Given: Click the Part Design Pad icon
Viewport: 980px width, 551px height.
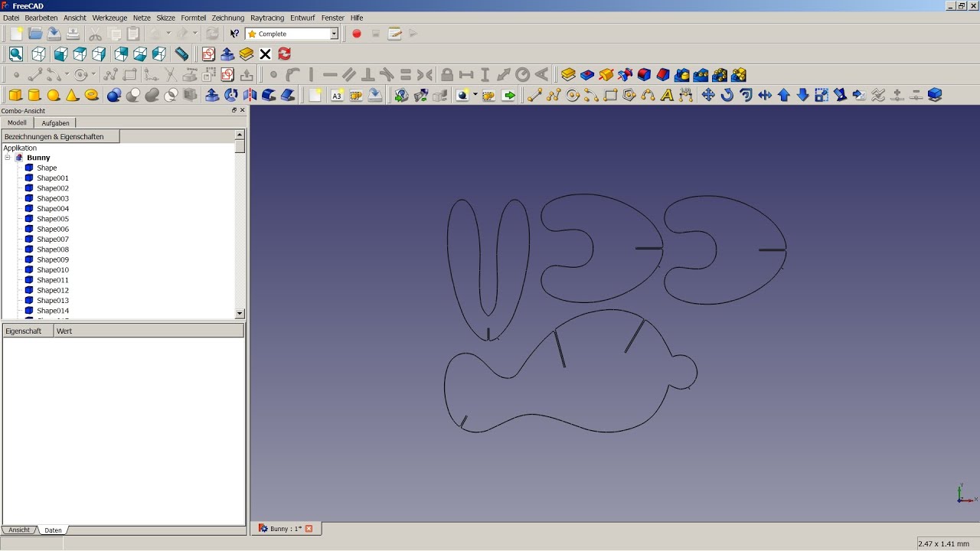Looking at the screenshot, I should click(568, 74).
